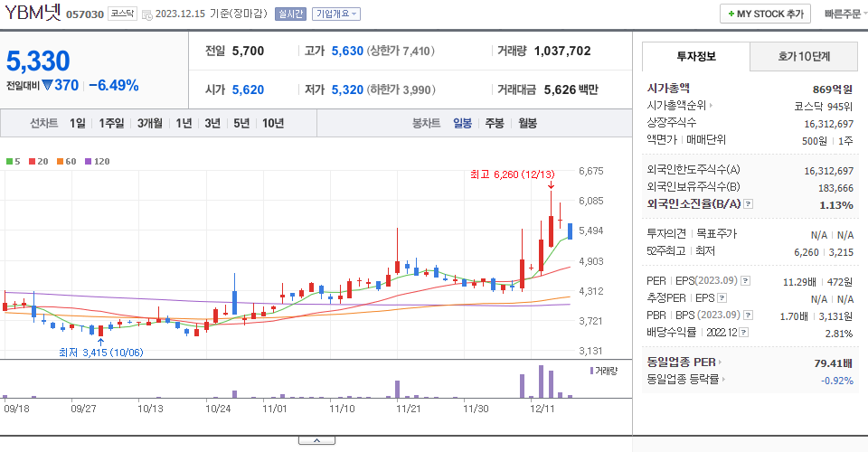
Task: Click the 투자의견 label
Action: 666,233
